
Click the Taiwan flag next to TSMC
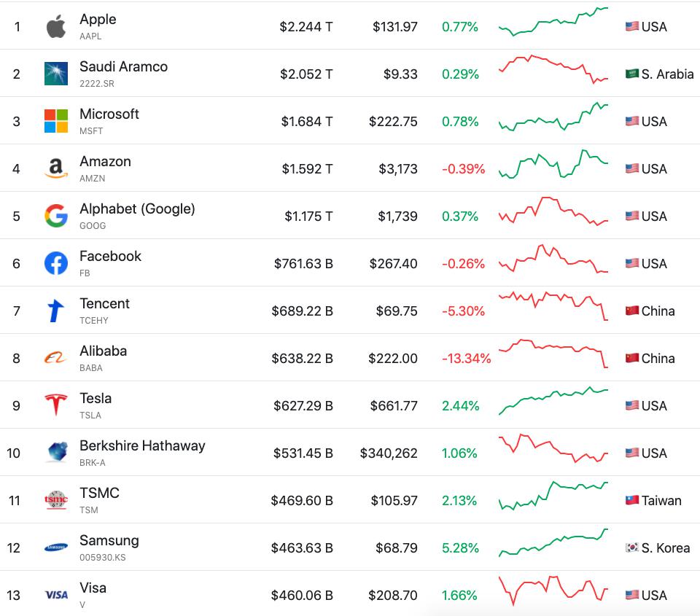point(632,500)
